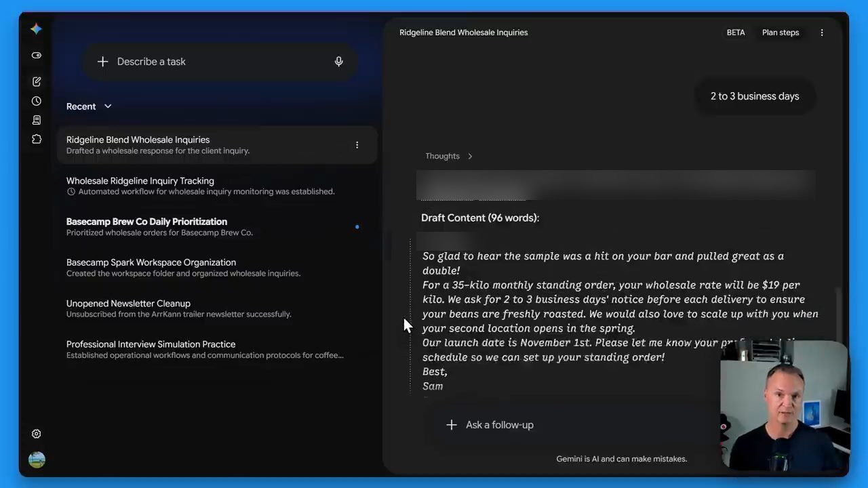Open Professional Interview Simulation Practice task

pyautogui.click(x=217, y=349)
